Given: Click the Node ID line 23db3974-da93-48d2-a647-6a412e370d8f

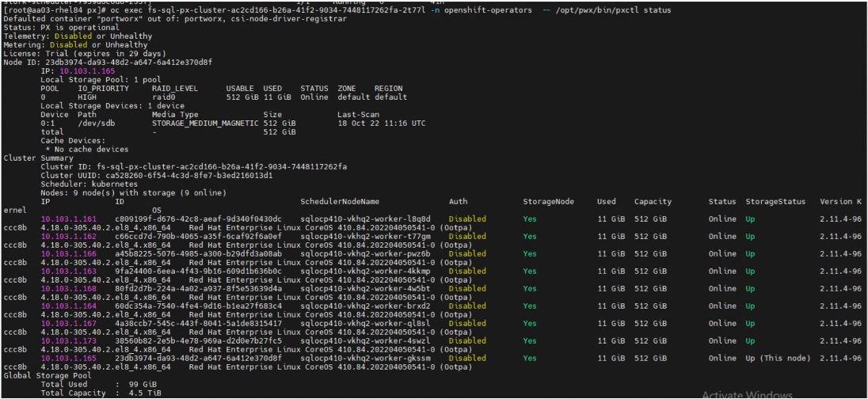Looking at the screenshot, I should point(108,63).
